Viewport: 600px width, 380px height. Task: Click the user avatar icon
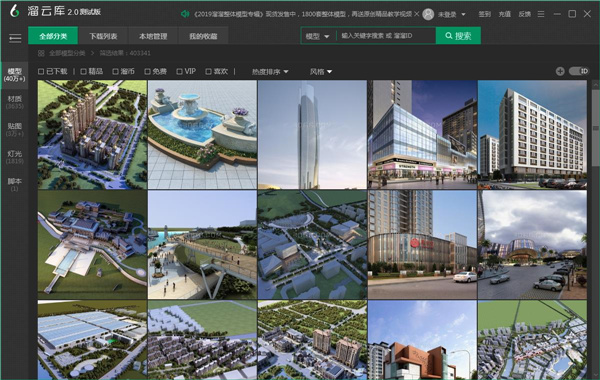428,14
